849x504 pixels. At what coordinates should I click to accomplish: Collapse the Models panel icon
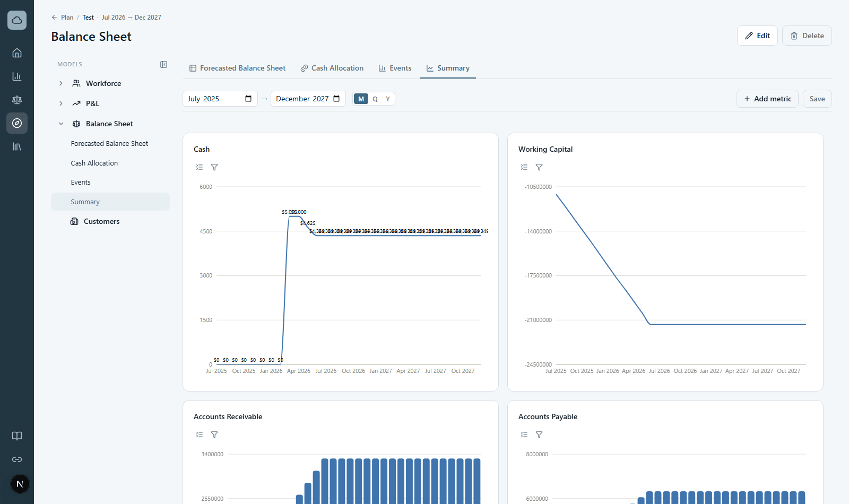coord(164,64)
